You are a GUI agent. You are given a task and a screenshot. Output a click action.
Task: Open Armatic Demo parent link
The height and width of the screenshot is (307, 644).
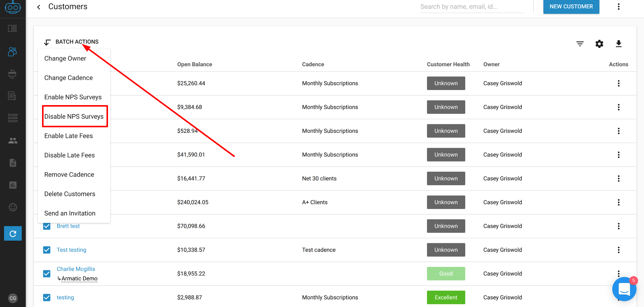tap(79, 279)
